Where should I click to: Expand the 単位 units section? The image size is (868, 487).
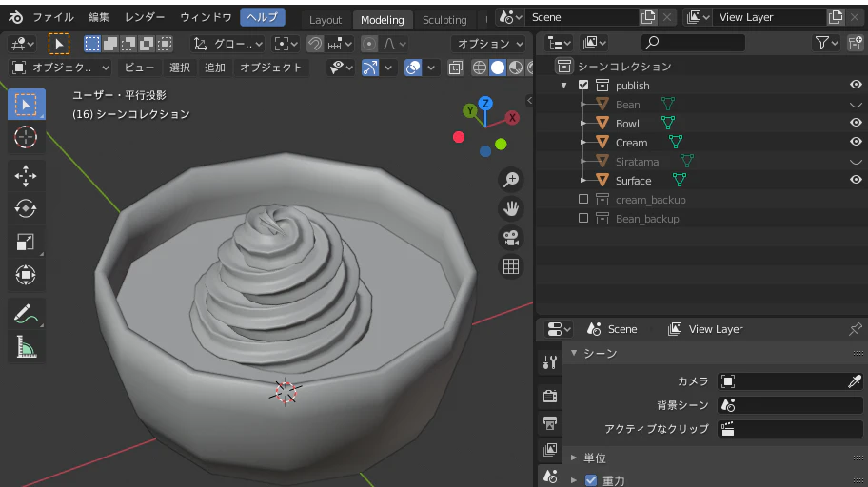click(574, 458)
